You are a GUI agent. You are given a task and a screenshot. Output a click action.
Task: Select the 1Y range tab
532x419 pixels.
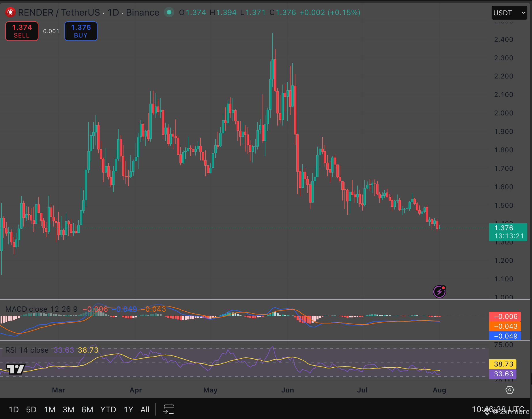coord(128,409)
